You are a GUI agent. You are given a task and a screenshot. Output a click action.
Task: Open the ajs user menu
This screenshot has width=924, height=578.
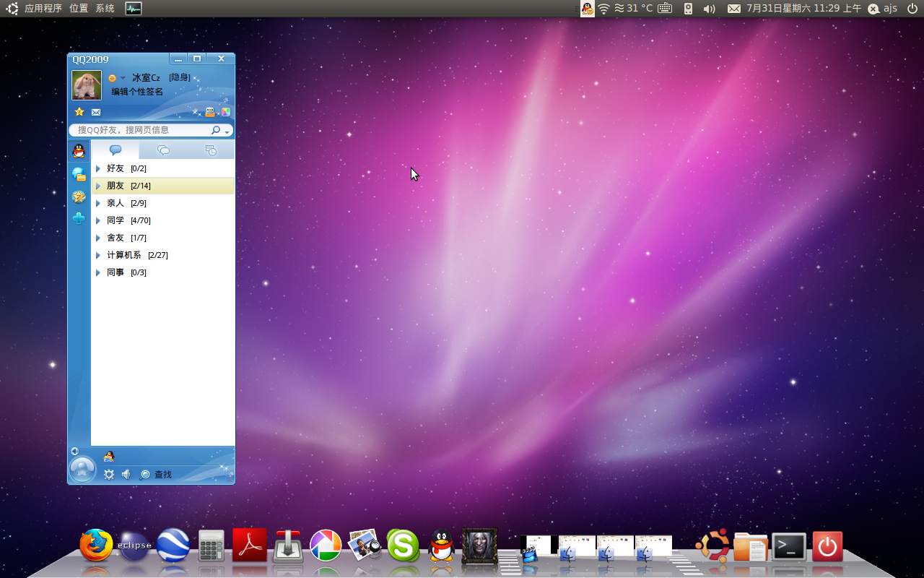(882, 9)
